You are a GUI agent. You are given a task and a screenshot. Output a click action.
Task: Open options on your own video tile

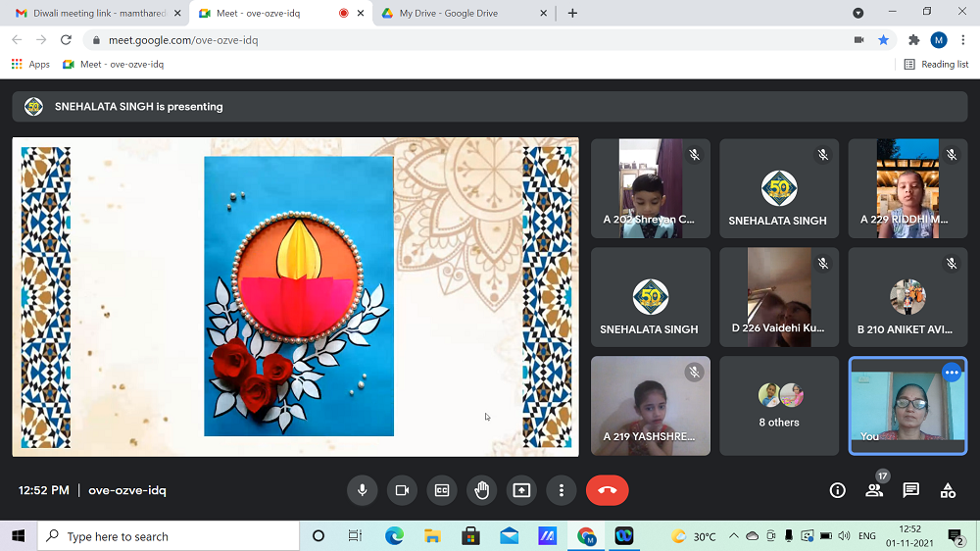951,373
